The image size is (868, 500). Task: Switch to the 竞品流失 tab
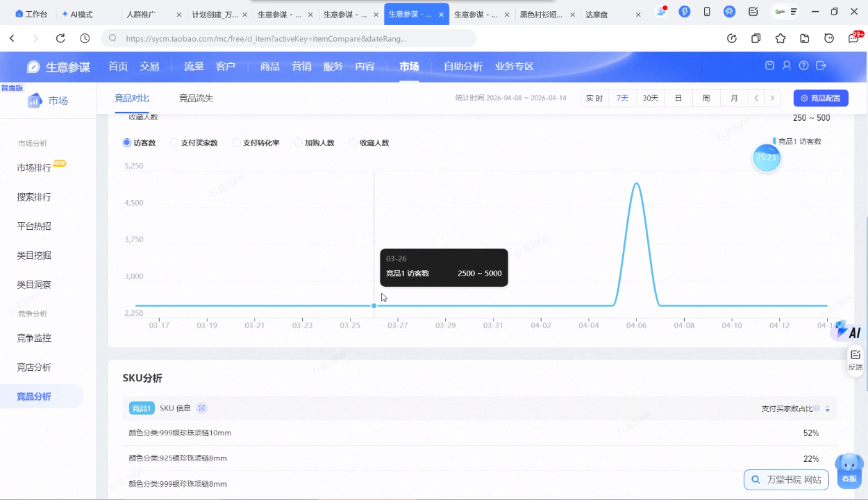pos(196,98)
